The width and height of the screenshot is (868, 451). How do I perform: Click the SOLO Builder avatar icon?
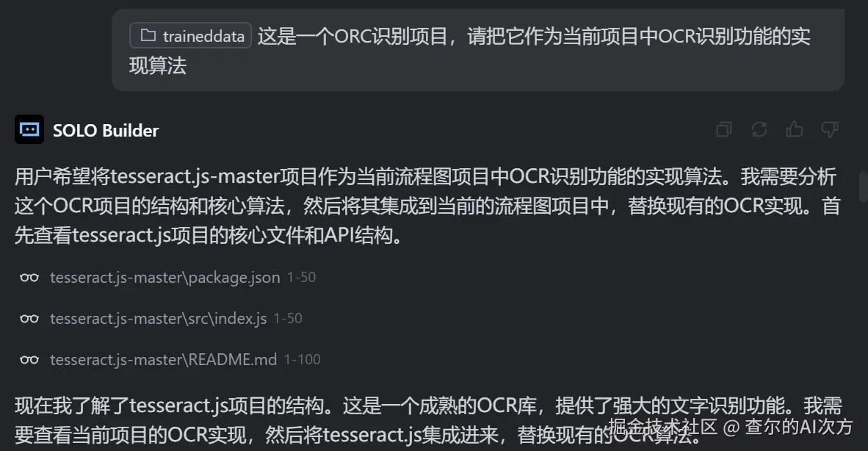pos(29,129)
